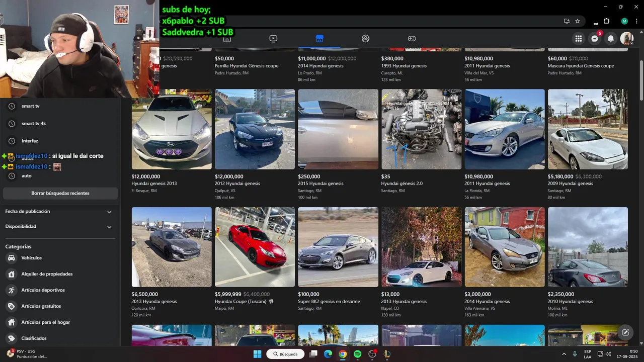Click the Categorías heading
Screen dimensions: 644x362
18,247
